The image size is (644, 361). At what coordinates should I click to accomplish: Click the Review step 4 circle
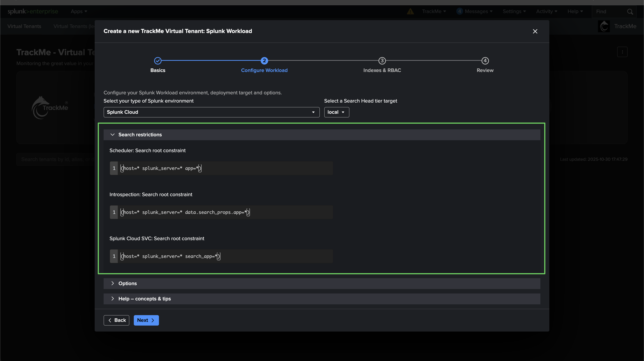point(485,61)
